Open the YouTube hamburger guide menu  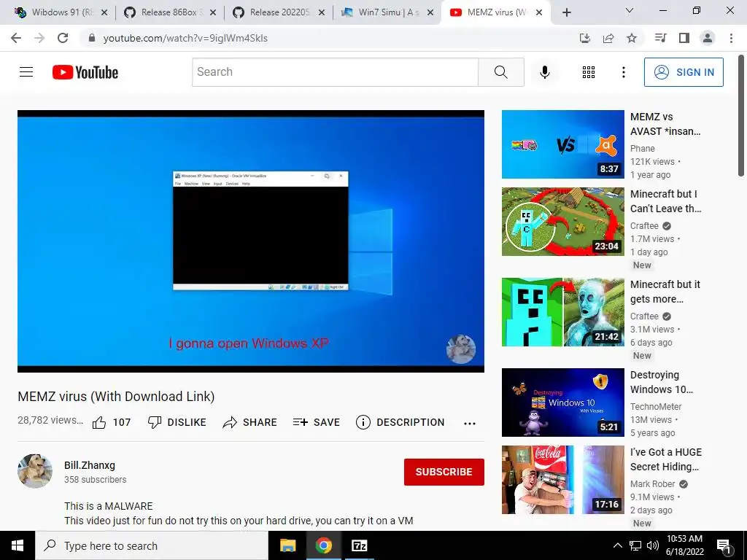coord(26,72)
